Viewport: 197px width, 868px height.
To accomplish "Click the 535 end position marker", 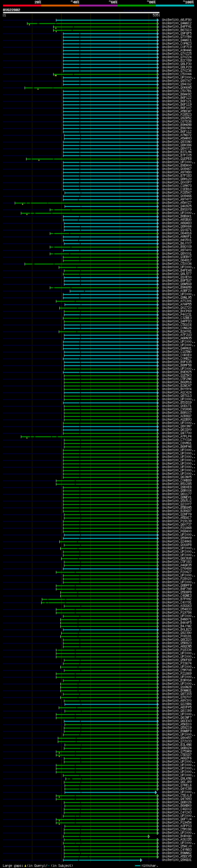I will click(x=155, y=15).
